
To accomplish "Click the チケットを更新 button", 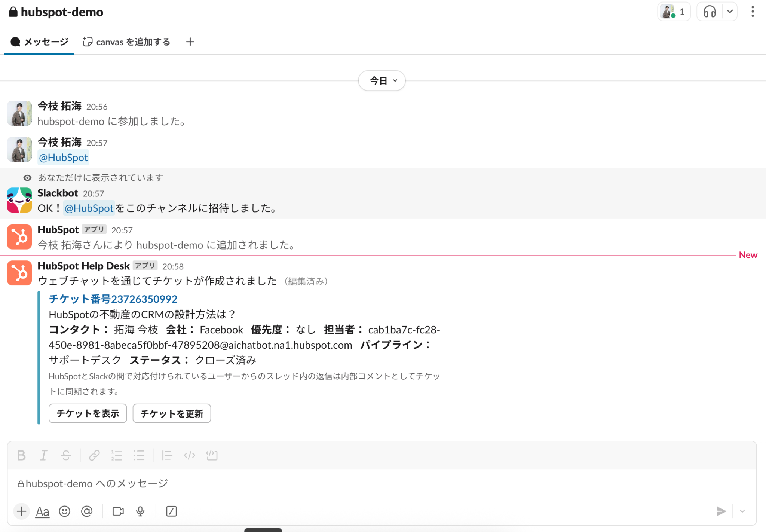I will 172,413.
